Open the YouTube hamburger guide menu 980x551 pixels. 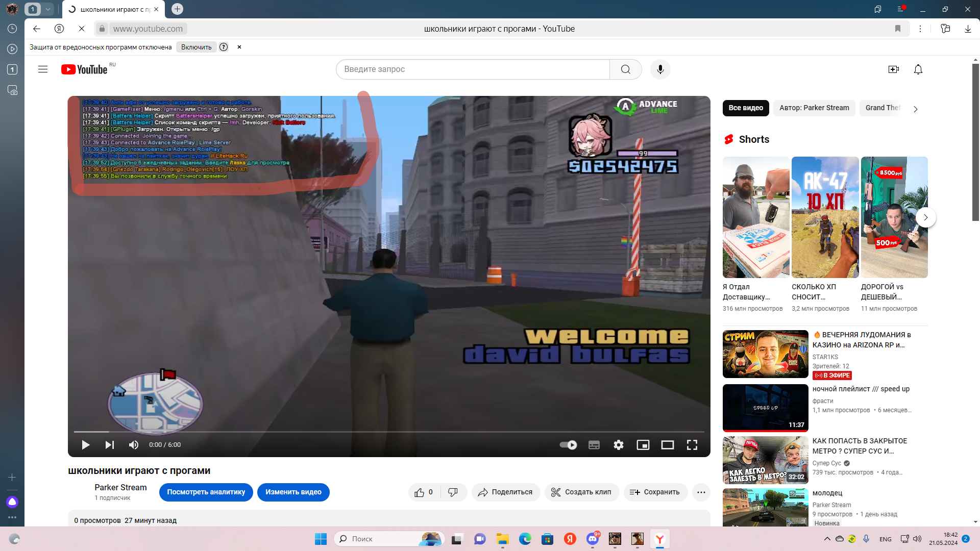[x=43, y=69]
